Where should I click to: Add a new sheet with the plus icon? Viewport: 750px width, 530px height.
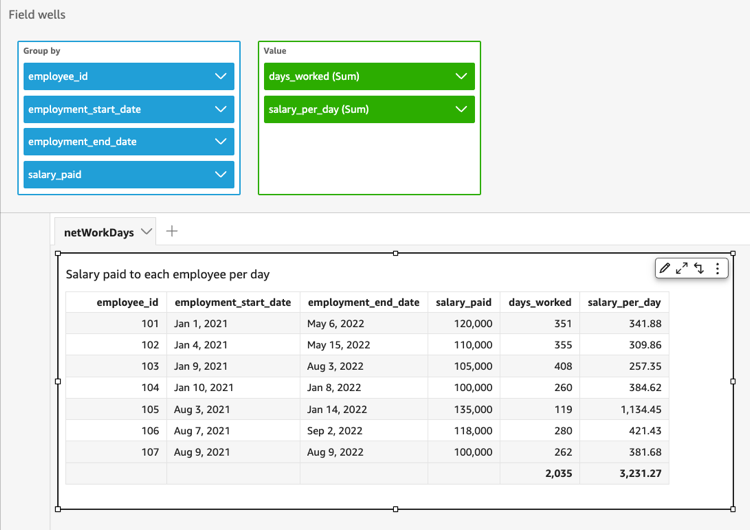(x=172, y=231)
